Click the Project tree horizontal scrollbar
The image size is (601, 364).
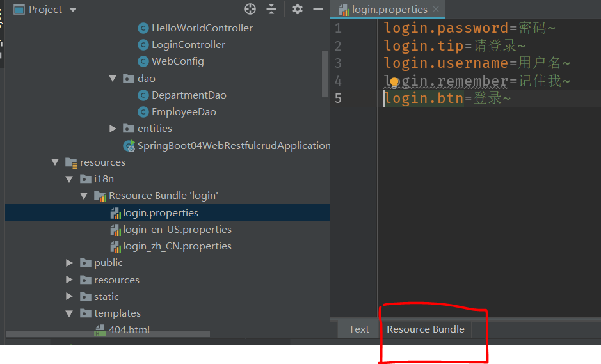tap(108, 334)
